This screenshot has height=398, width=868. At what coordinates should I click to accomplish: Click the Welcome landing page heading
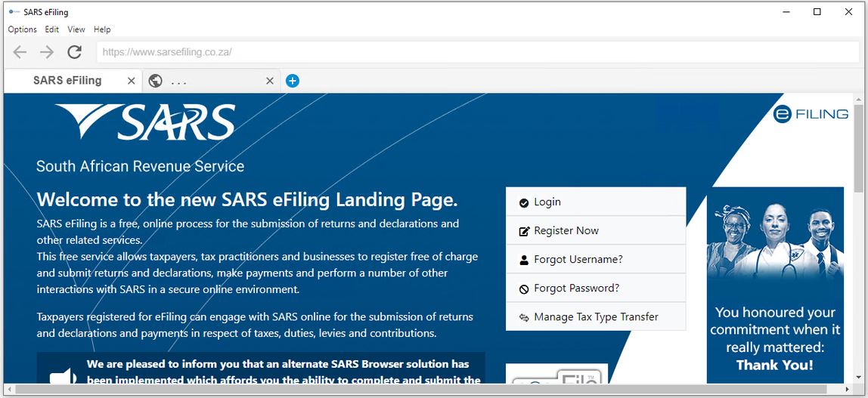pos(247,199)
